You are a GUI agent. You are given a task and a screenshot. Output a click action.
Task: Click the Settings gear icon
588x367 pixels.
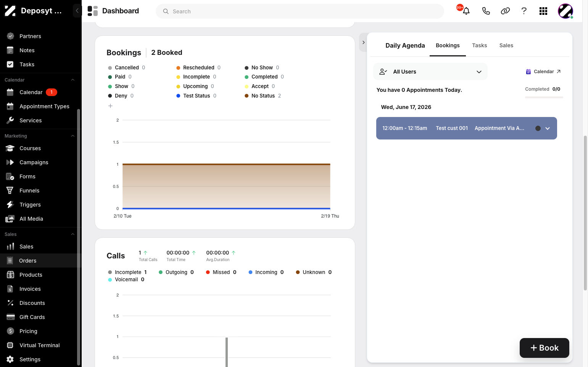click(x=10, y=359)
